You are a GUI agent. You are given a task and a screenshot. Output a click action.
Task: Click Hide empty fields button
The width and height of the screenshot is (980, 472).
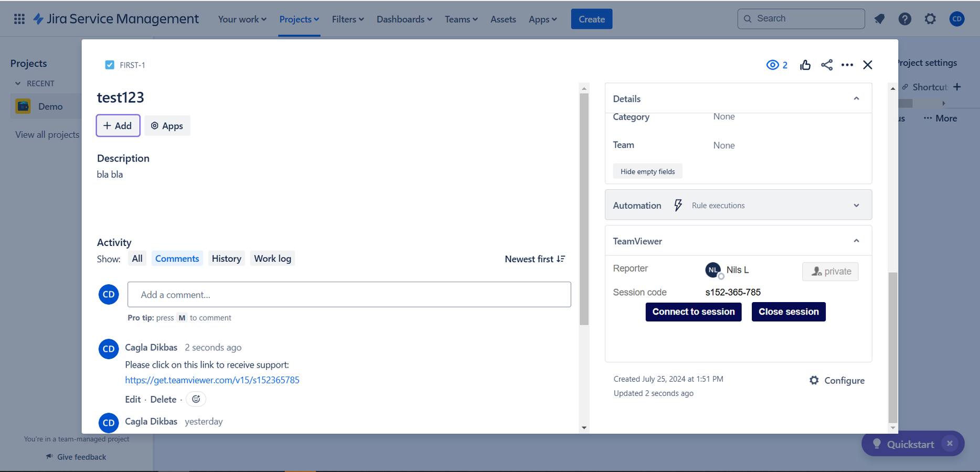coord(647,171)
